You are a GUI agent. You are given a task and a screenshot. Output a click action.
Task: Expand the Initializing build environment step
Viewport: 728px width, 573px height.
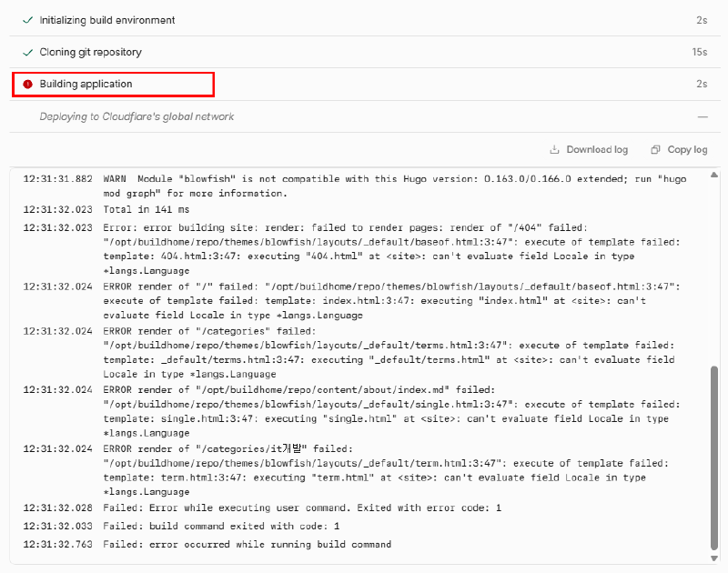pos(365,20)
